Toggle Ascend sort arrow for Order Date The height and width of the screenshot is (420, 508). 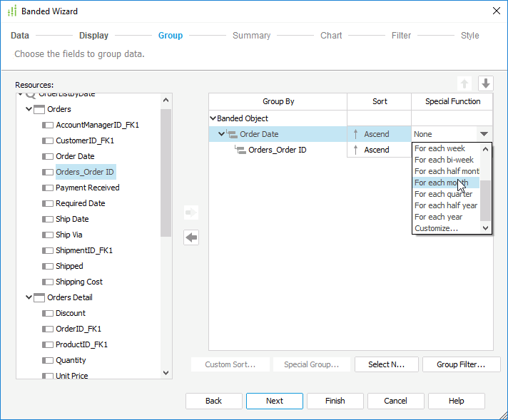pos(355,134)
